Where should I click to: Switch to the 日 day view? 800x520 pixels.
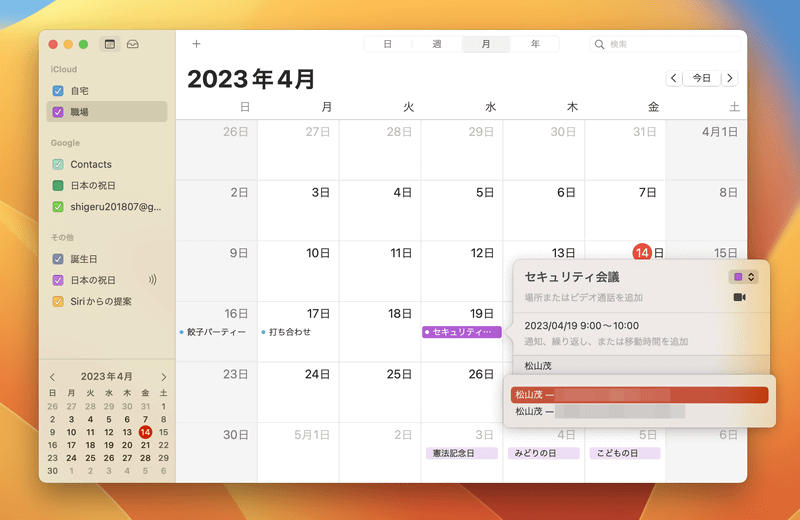pyautogui.click(x=388, y=44)
